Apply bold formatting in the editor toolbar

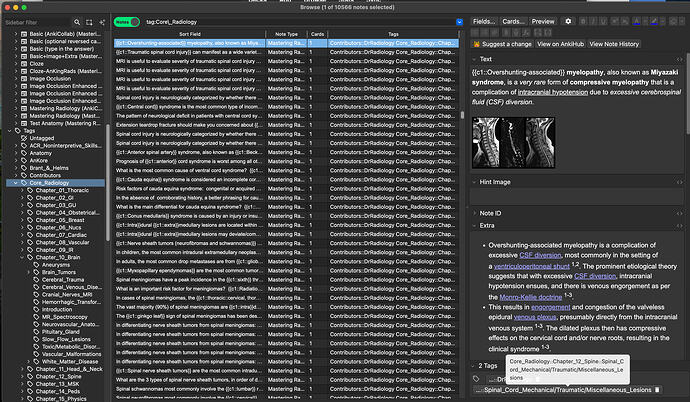click(x=583, y=21)
